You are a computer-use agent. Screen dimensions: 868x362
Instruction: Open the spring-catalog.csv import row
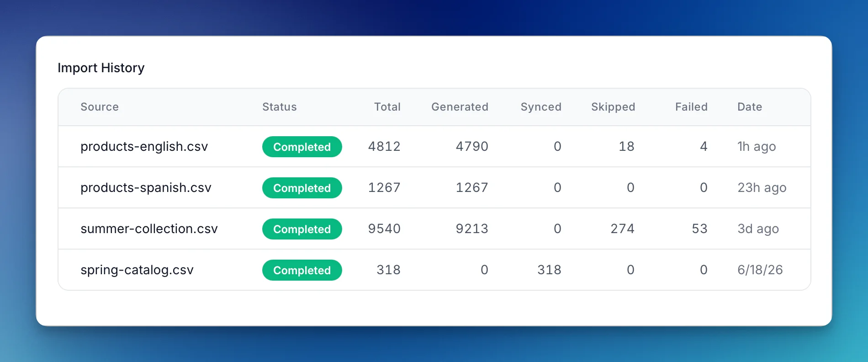click(434, 270)
